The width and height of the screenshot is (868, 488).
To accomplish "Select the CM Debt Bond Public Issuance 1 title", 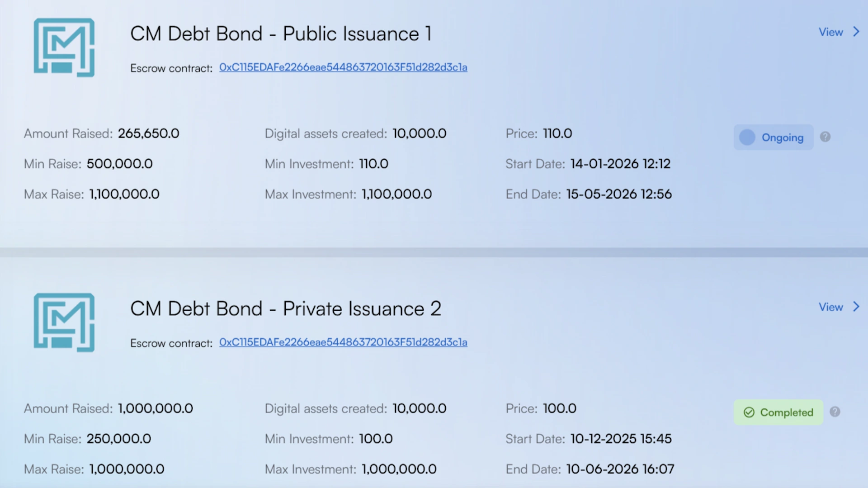I will click(x=281, y=33).
